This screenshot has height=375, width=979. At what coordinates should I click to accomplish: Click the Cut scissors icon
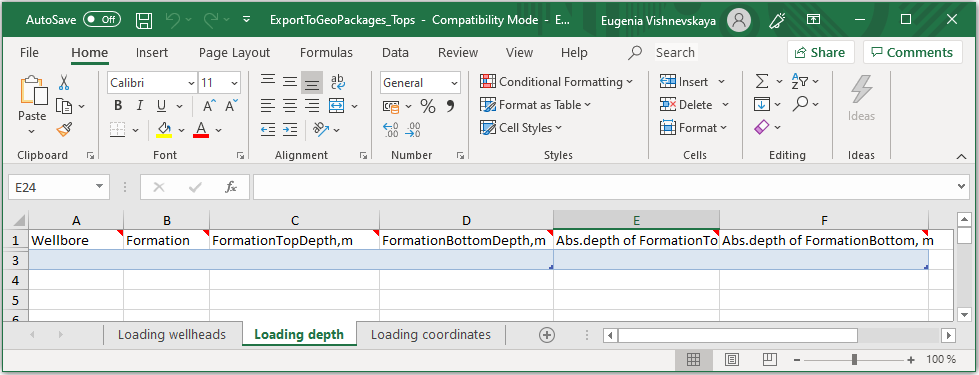[64, 82]
